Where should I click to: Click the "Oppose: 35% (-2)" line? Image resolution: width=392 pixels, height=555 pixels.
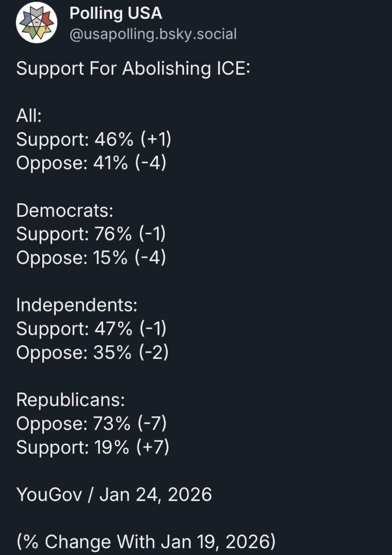tap(92, 352)
